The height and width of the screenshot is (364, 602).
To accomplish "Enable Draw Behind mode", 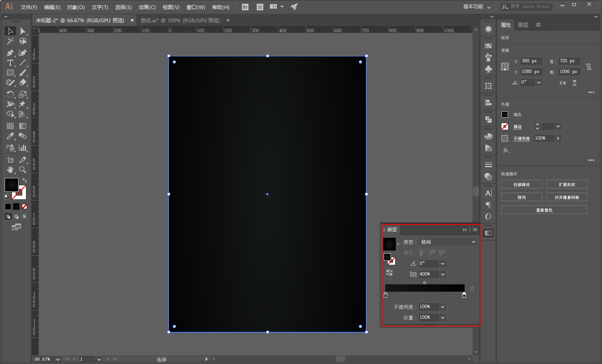I will pos(16,216).
